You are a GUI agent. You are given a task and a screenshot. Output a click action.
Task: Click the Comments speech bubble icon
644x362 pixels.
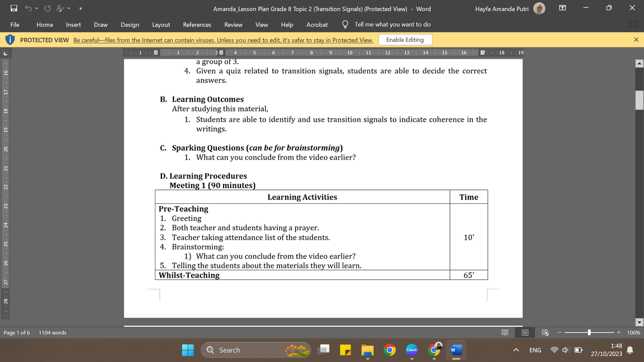[632, 25]
